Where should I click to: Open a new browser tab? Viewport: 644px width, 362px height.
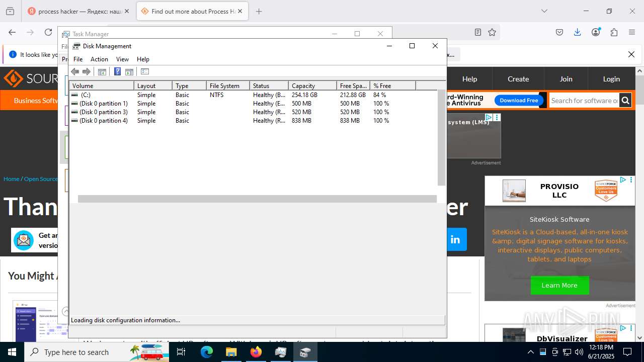(x=259, y=11)
